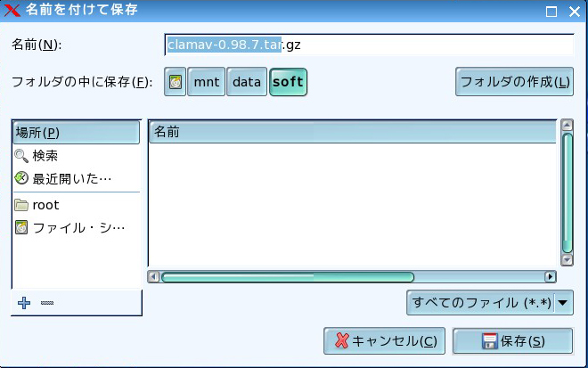Open the file type filter dropdown (すべてのファイル)

489,303
